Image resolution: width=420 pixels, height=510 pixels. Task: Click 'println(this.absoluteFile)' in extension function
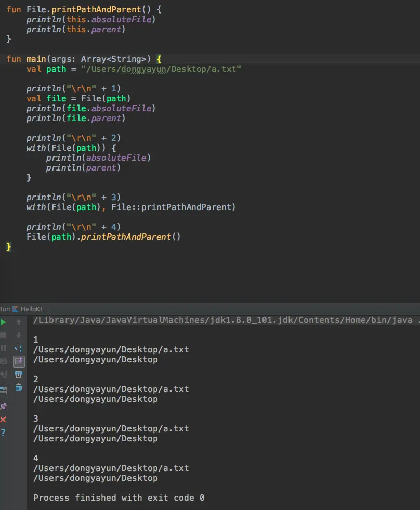click(91, 20)
